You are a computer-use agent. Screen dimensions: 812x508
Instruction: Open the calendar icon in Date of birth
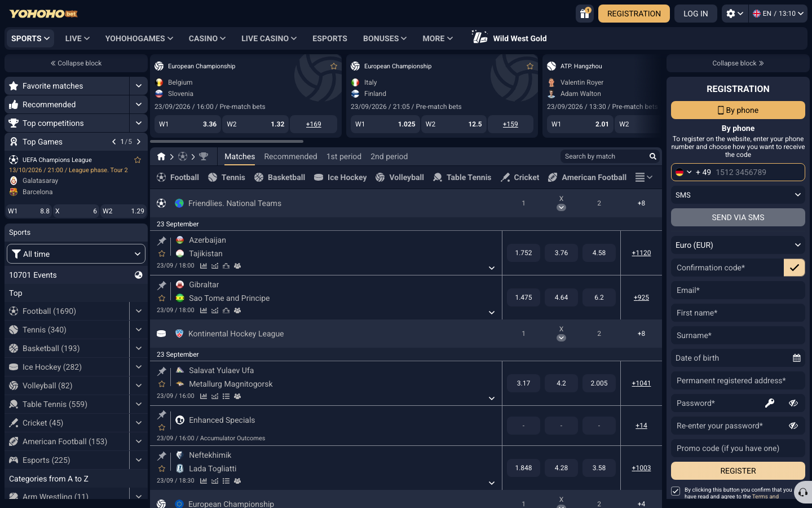[797, 358]
